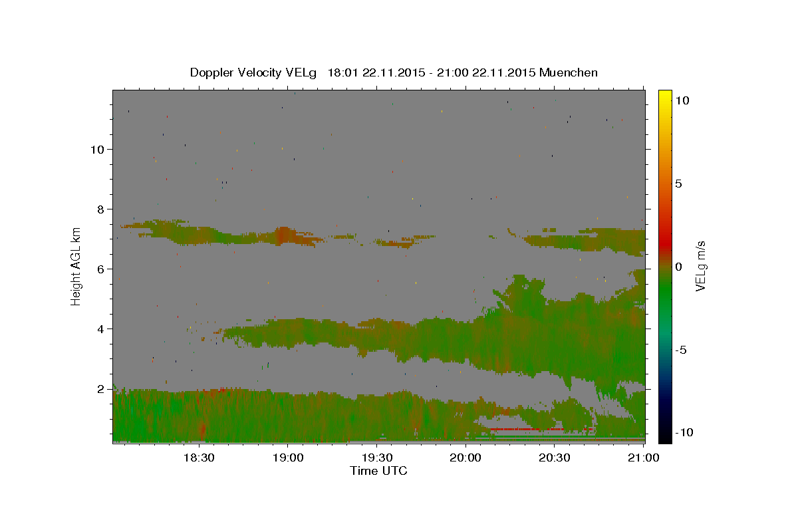The image size is (798, 532).
Task: Click the yellow top of the velocity colorbar
Action: [x=664, y=96]
